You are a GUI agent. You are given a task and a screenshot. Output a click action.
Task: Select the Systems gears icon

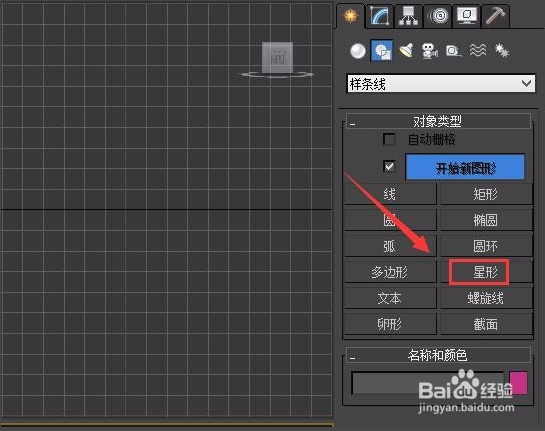point(502,51)
